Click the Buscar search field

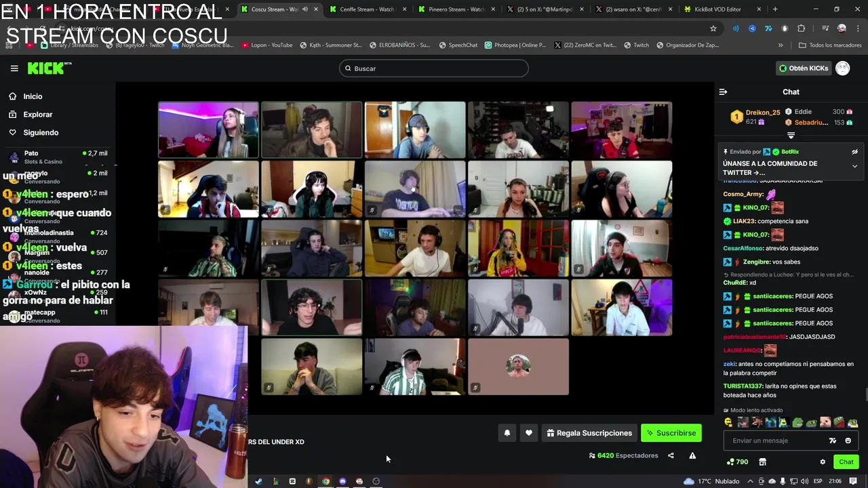click(x=434, y=68)
